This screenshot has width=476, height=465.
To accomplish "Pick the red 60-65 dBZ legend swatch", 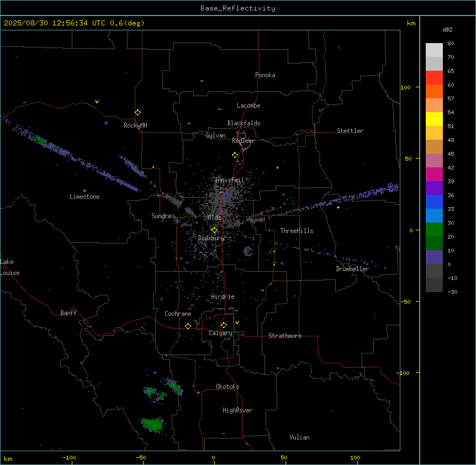I will click(434, 78).
